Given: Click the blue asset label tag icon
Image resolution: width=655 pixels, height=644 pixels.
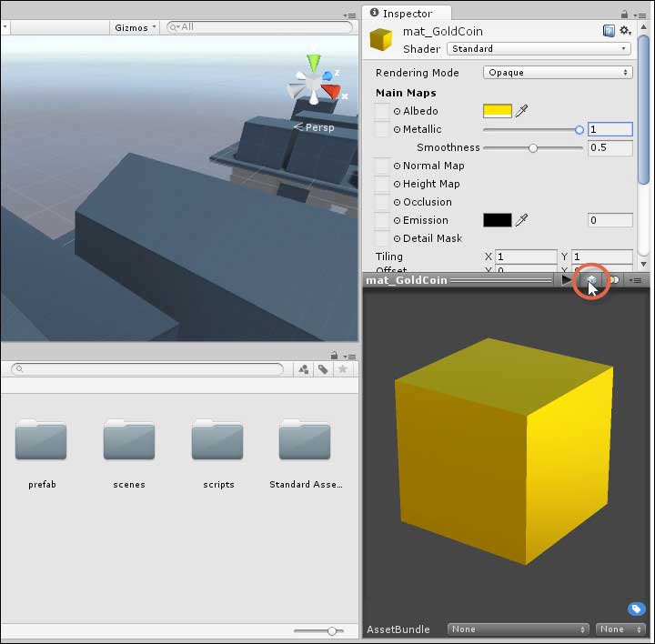Looking at the screenshot, I should coord(637,609).
